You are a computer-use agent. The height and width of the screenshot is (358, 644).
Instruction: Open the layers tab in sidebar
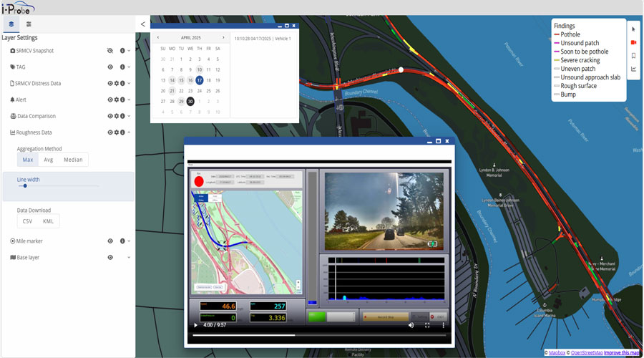click(x=11, y=24)
